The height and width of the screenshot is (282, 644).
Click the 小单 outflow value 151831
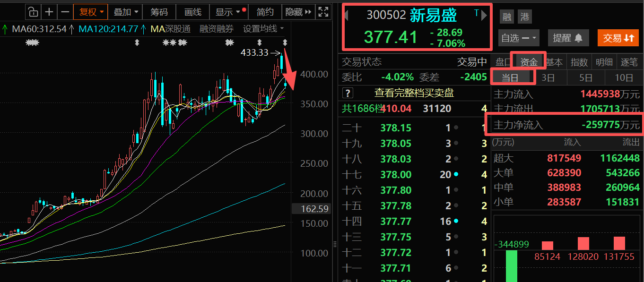pyautogui.click(x=622, y=202)
